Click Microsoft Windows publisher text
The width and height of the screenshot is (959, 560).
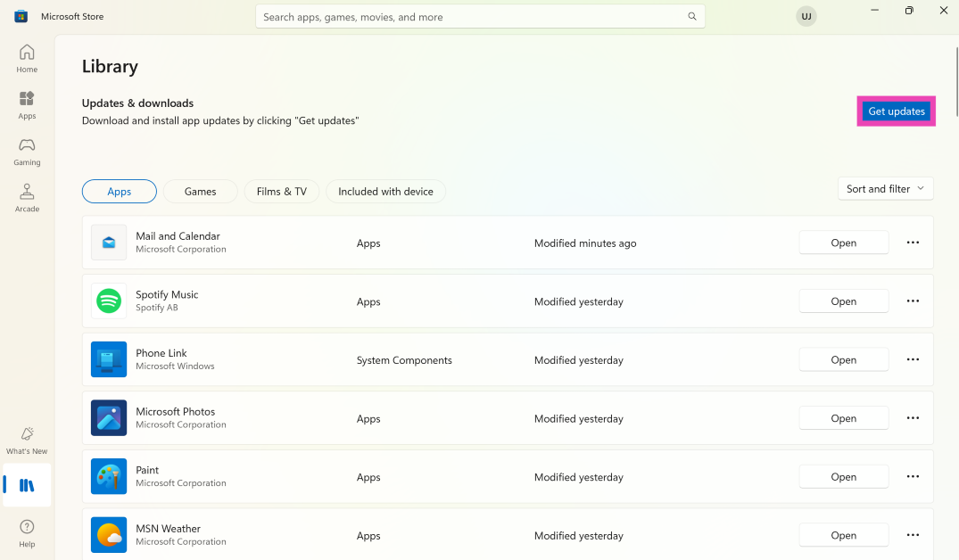tap(175, 366)
